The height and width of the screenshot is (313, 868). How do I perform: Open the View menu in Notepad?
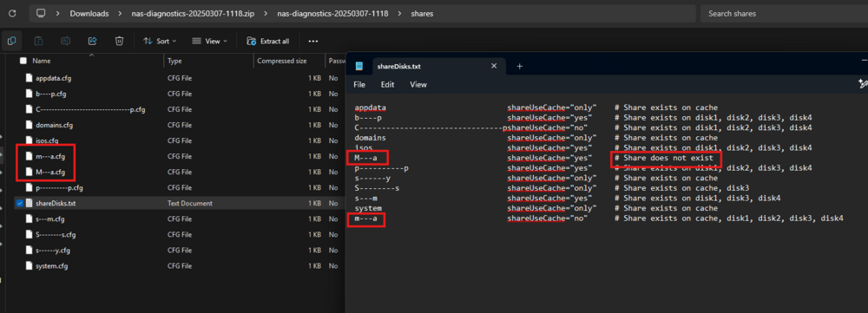418,85
